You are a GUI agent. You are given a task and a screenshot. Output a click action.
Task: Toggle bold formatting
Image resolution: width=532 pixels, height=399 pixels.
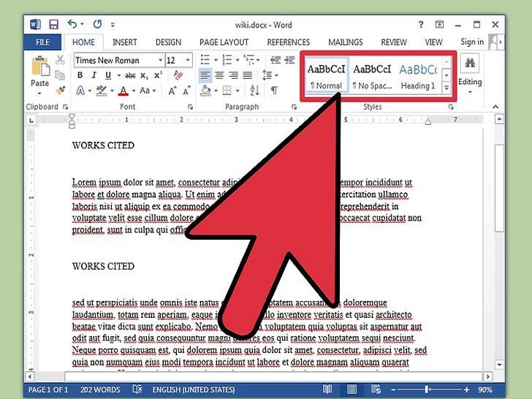80,75
